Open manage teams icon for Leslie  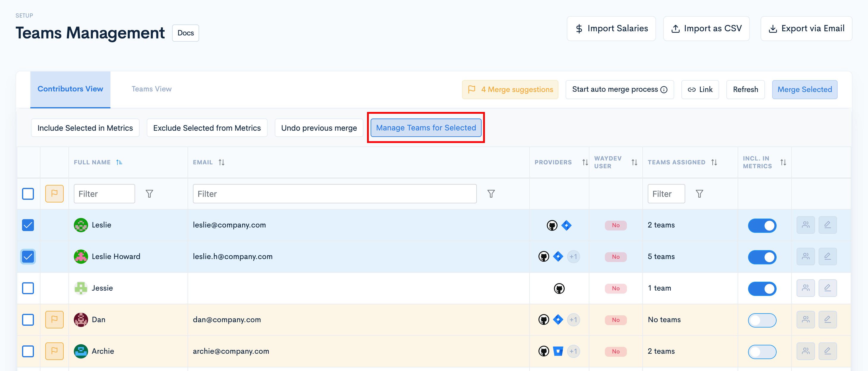(805, 225)
